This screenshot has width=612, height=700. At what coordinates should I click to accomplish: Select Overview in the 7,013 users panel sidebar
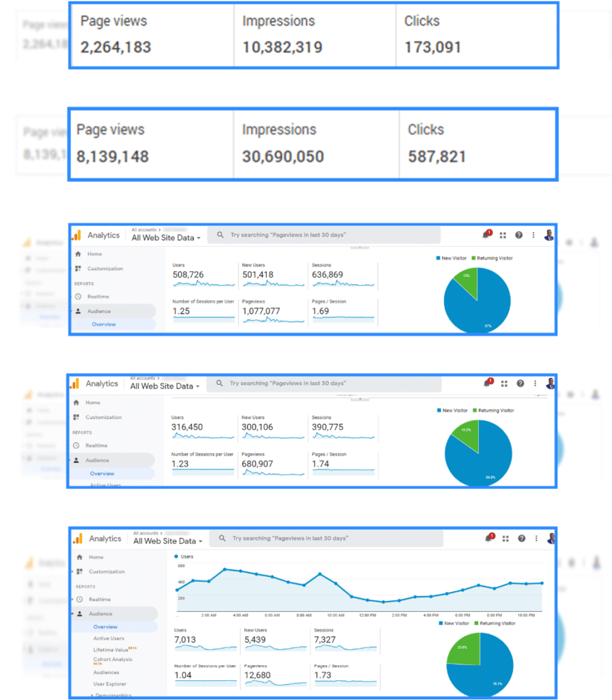[x=105, y=627]
